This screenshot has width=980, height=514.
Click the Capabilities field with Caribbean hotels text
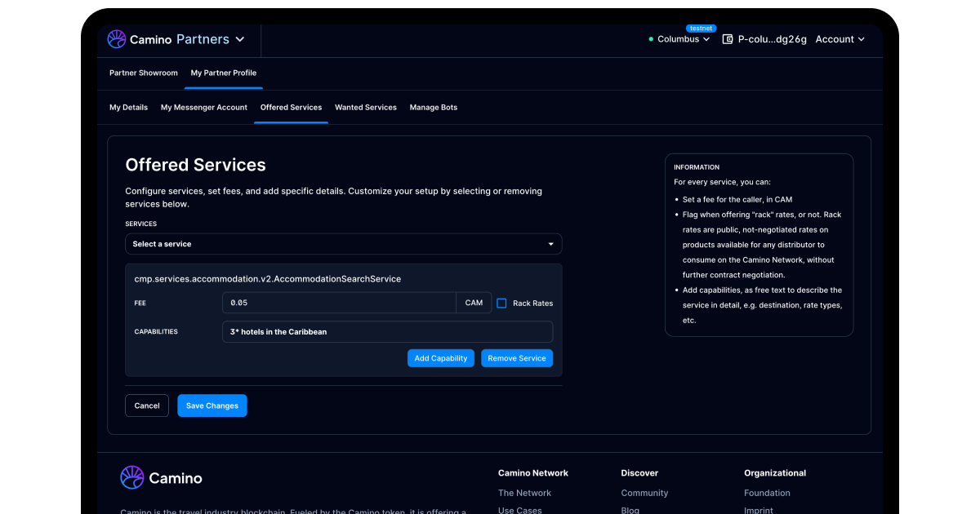[387, 332]
